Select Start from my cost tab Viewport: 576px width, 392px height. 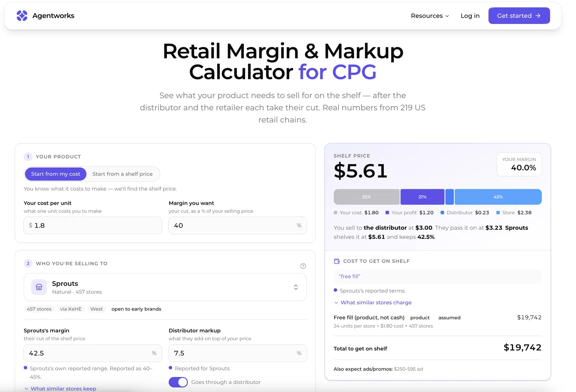coord(56,174)
